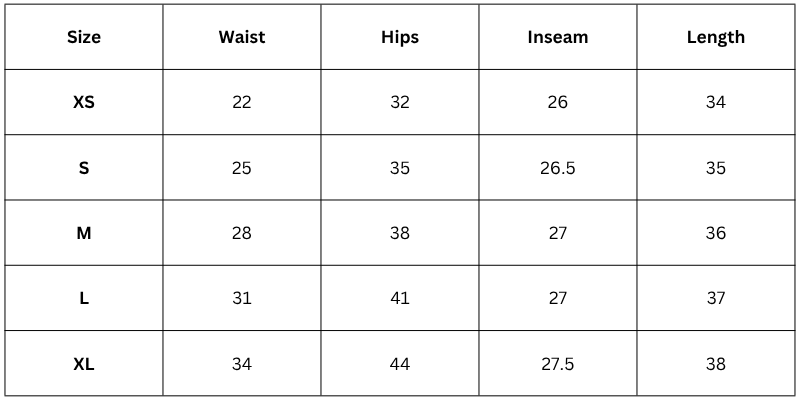Image resolution: width=800 pixels, height=400 pixels.
Task: Click the L hips value 41
Action: tap(400, 298)
